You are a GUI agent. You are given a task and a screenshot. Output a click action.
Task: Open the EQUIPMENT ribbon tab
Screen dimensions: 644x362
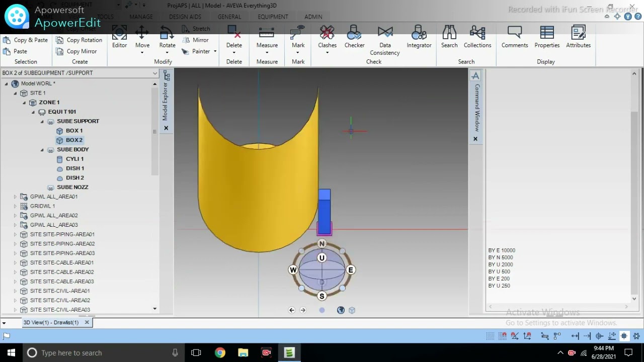[273, 17]
